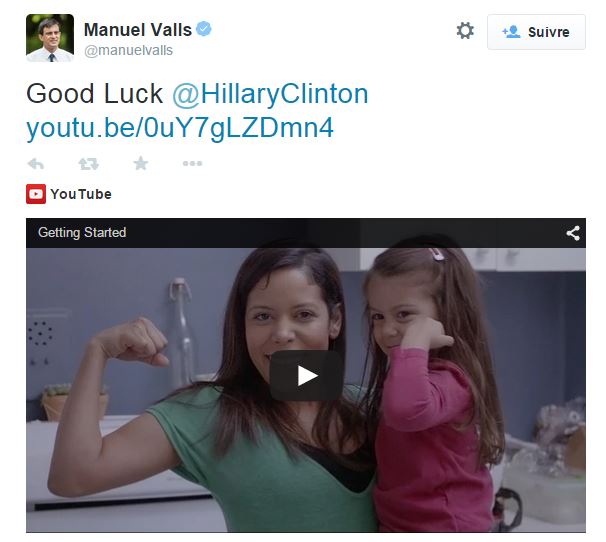Click the Getting Started video title
Viewport: 606px width, 542px height.
tap(82, 232)
